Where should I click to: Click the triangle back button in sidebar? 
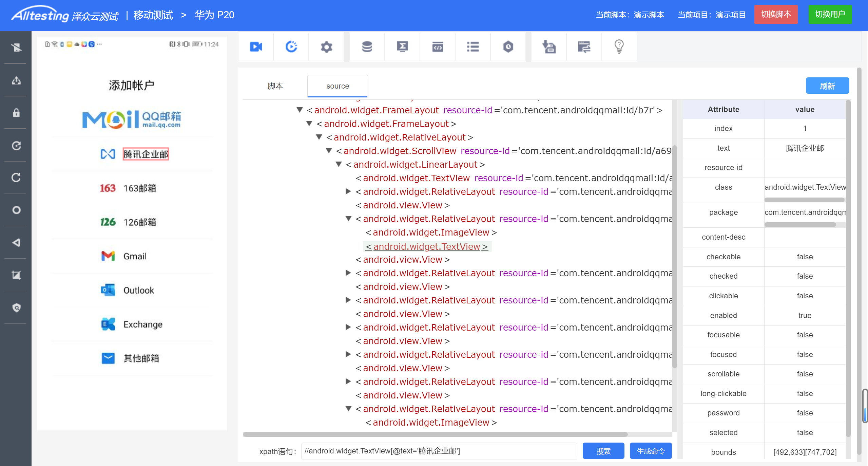click(x=16, y=242)
